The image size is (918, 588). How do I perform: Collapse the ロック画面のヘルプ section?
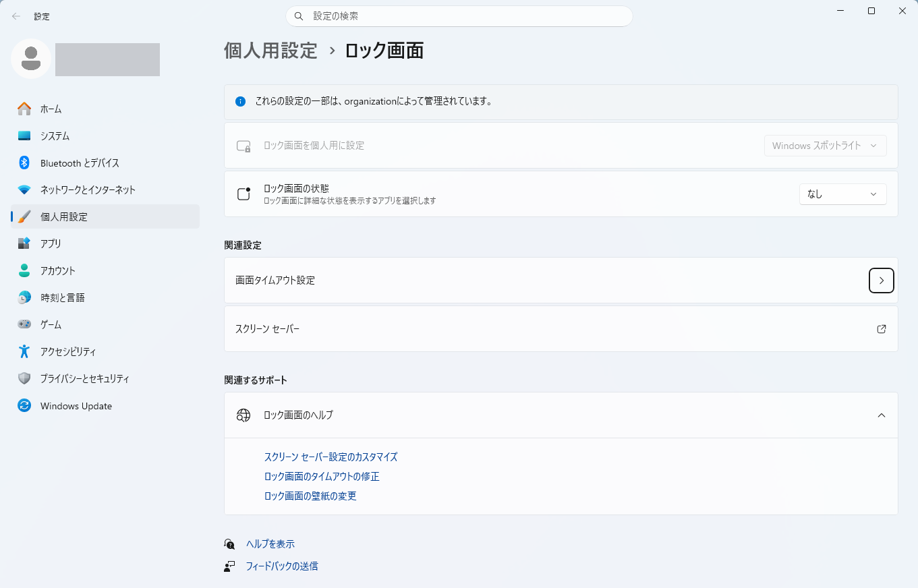(882, 415)
